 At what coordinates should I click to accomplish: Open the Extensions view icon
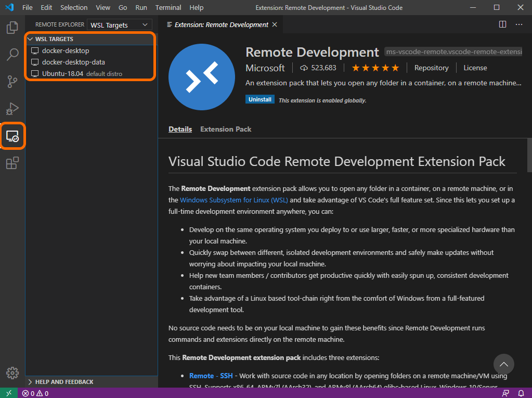coord(12,163)
